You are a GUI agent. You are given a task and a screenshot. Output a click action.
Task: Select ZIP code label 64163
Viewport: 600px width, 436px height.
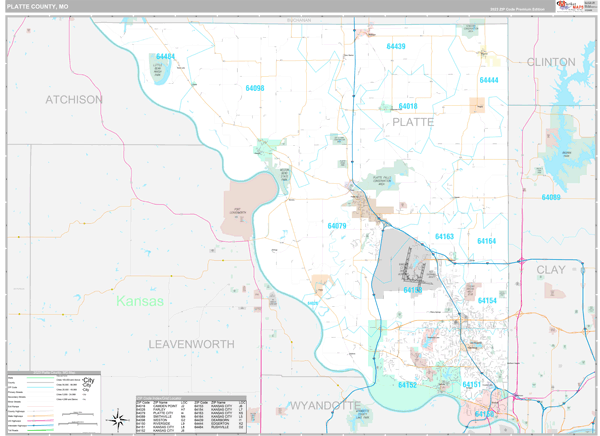[444, 237]
